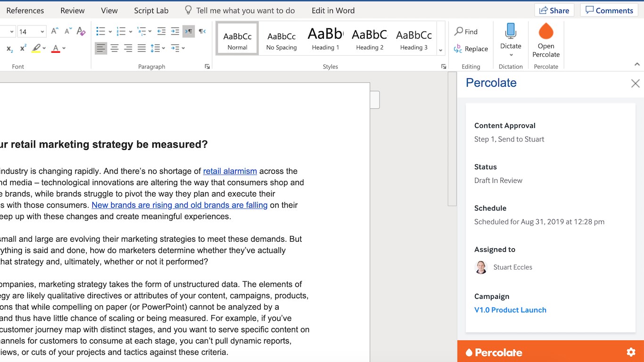The image size is (644, 362).
Task: Expand the Styles gallery
Action: [441, 50]
